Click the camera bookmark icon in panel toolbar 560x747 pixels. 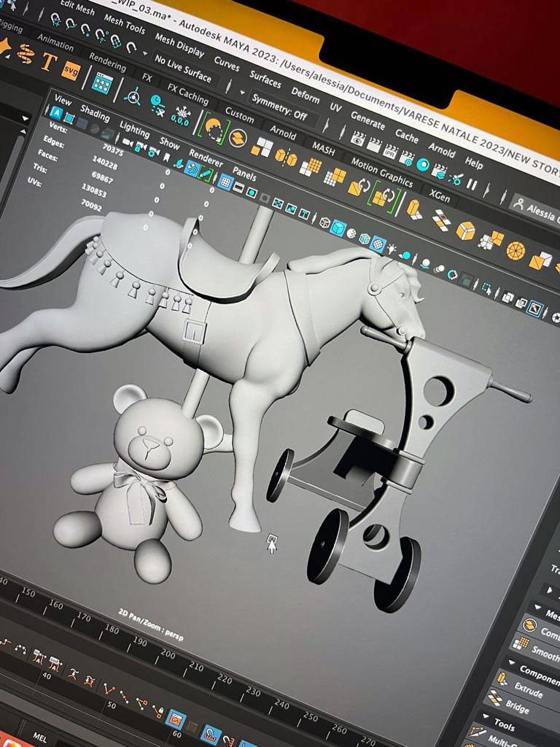[166, 157]
